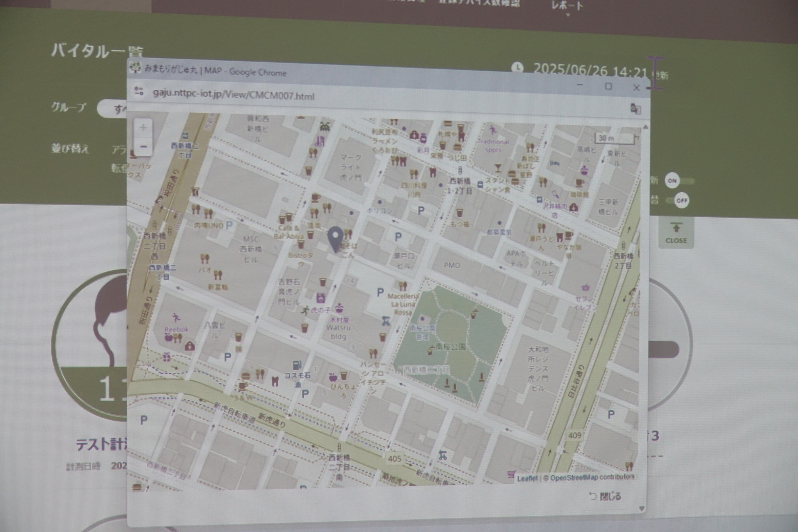Click scrollbar up arrow in map window

point(645,127)
